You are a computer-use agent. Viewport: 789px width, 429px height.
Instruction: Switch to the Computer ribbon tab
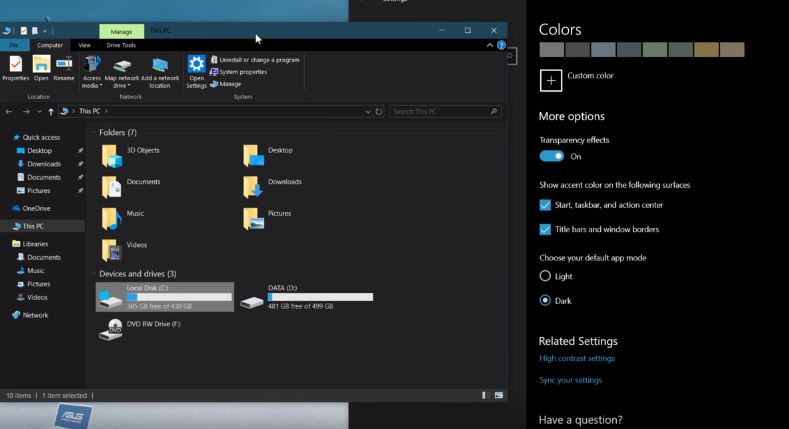[50, 45]
